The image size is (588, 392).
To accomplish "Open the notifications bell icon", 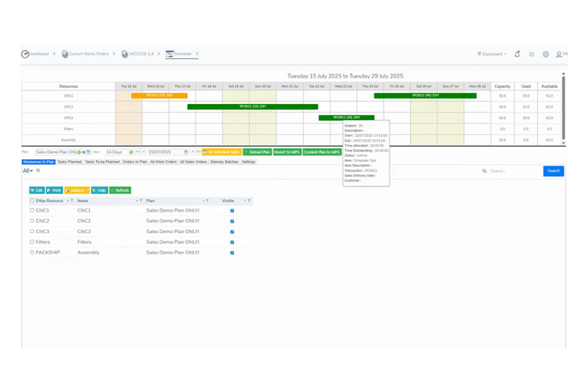I will tap(517, 54).
